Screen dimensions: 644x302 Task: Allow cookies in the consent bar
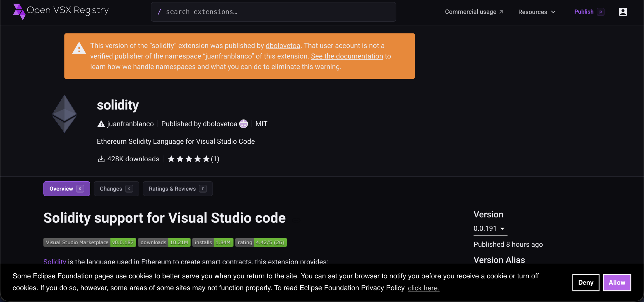617,282
